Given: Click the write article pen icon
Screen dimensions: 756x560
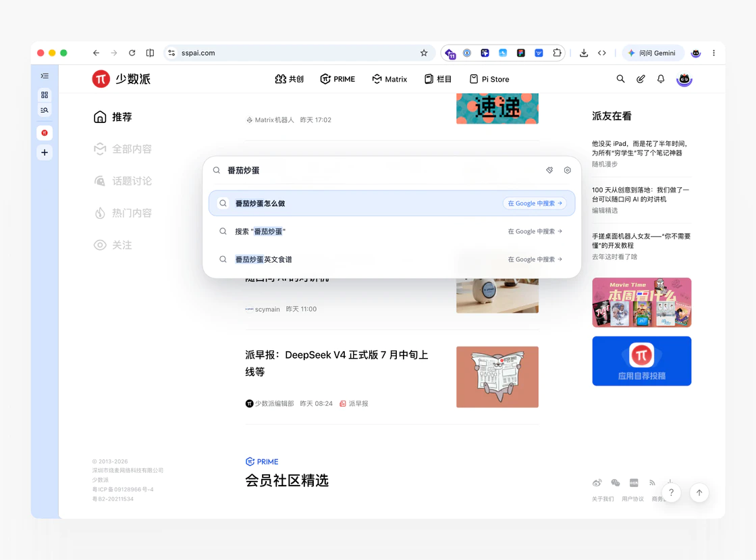Looking at the screenshot, I should coord(641,79).
